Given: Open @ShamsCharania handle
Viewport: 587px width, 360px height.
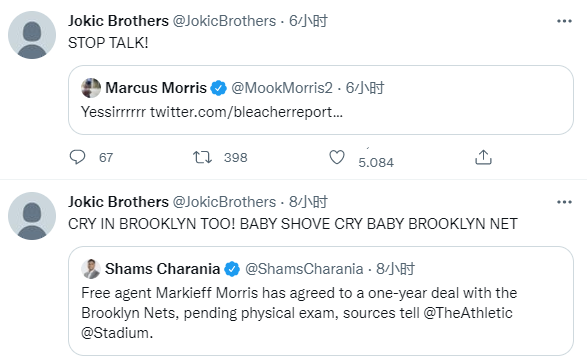Looking at the screenshot, I should tap(304, 269).
